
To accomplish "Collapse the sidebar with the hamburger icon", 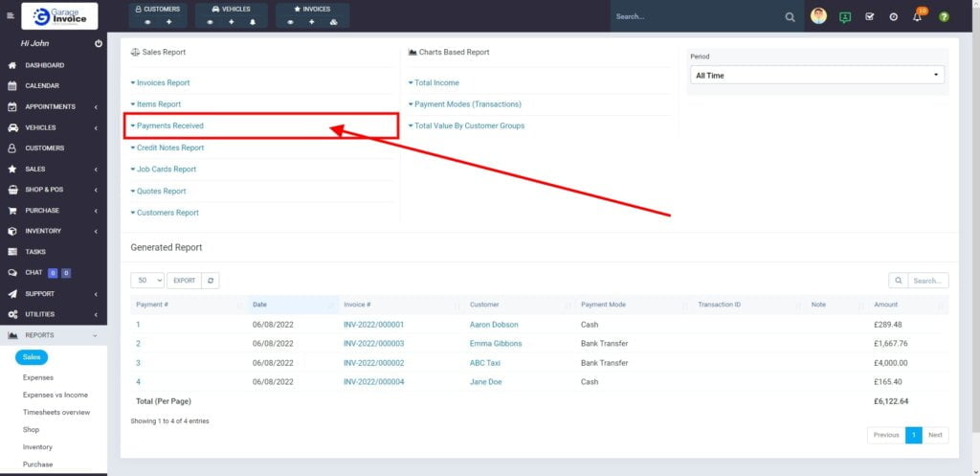I will (10, 15).
